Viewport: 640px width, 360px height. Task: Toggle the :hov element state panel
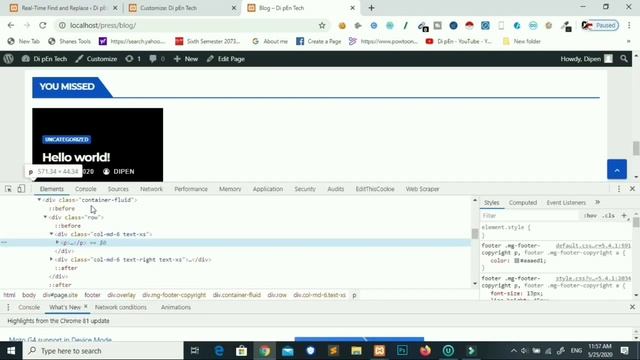tap(590, 216)
